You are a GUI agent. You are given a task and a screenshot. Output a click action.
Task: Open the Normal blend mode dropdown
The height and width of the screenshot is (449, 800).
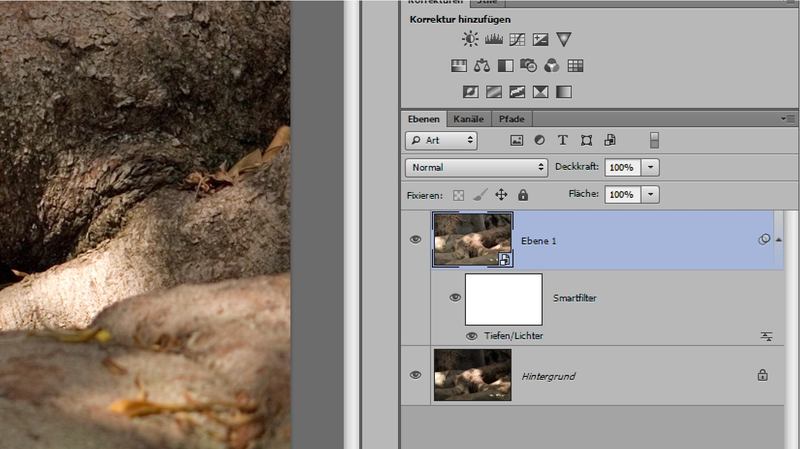477,167
